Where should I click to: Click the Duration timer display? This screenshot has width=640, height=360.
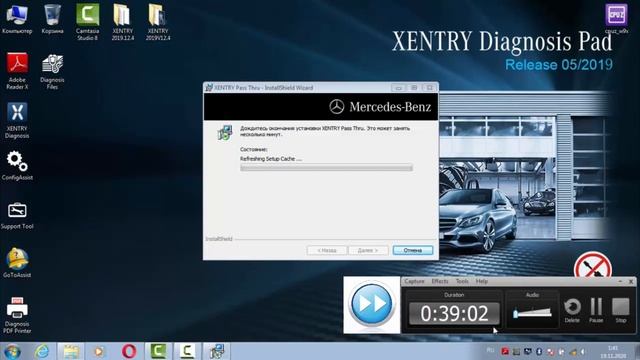tap(454, 313)
